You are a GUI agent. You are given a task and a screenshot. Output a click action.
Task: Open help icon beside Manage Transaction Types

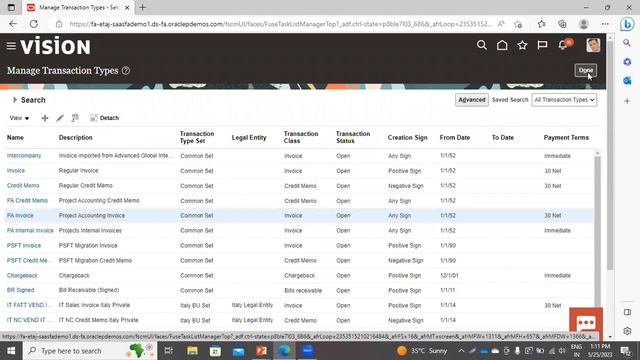126,71
